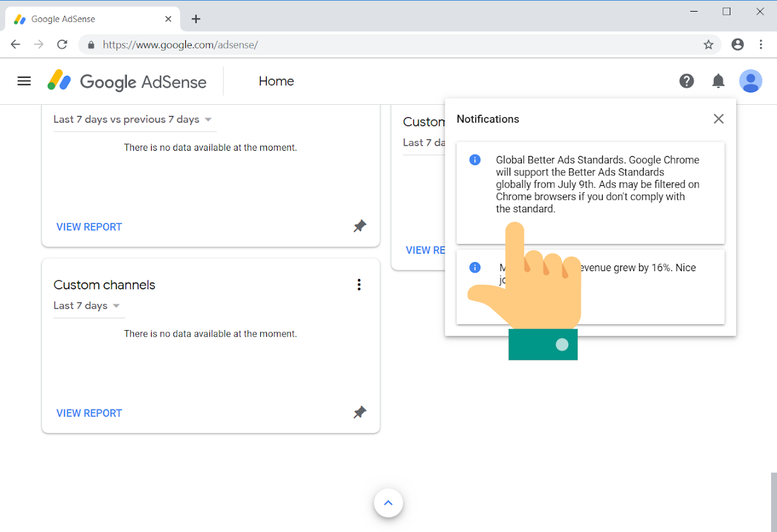Open the hamburger navigation menu
The height and width of the screenshot is (532, 777).
point(24,81)
